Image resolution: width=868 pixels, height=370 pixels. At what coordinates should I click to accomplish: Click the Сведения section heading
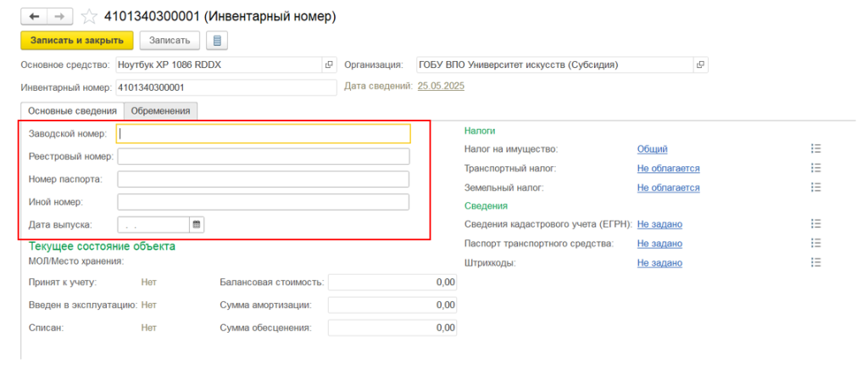coord(486,205)
